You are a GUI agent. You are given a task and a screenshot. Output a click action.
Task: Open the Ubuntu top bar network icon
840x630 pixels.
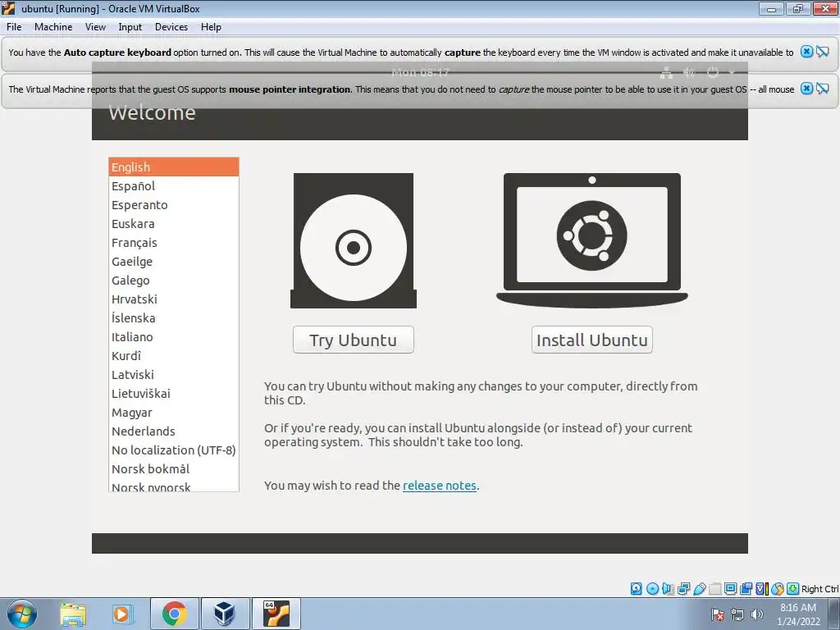coord(666,72)
